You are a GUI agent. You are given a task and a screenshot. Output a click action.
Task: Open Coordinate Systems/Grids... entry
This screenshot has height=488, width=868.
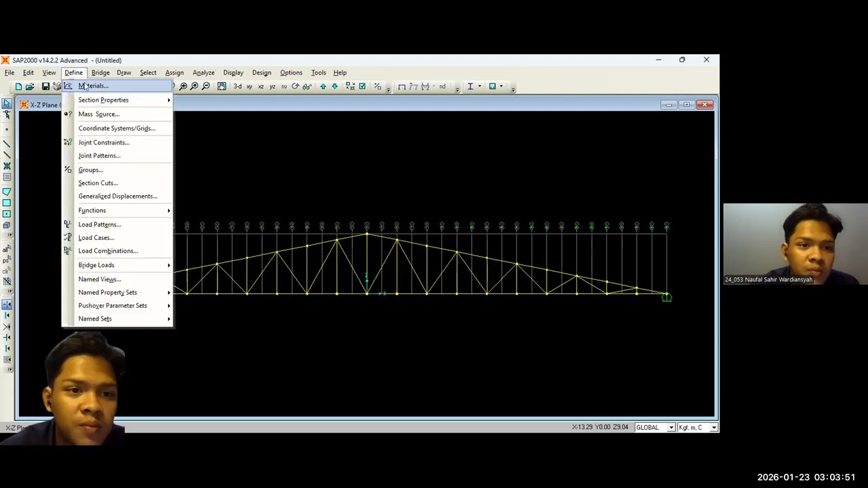pos(117,128)
